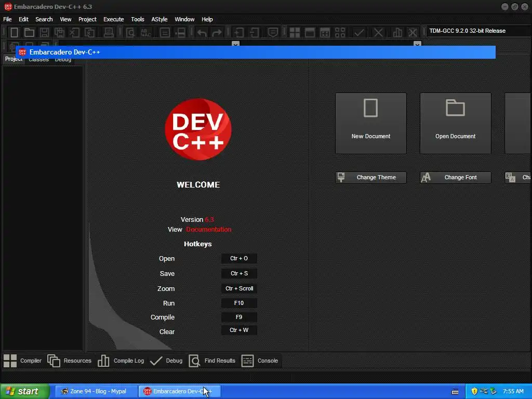Open the Compile Log bottom tab
Viewport: 532px width, 399px height.
[121, 361]
